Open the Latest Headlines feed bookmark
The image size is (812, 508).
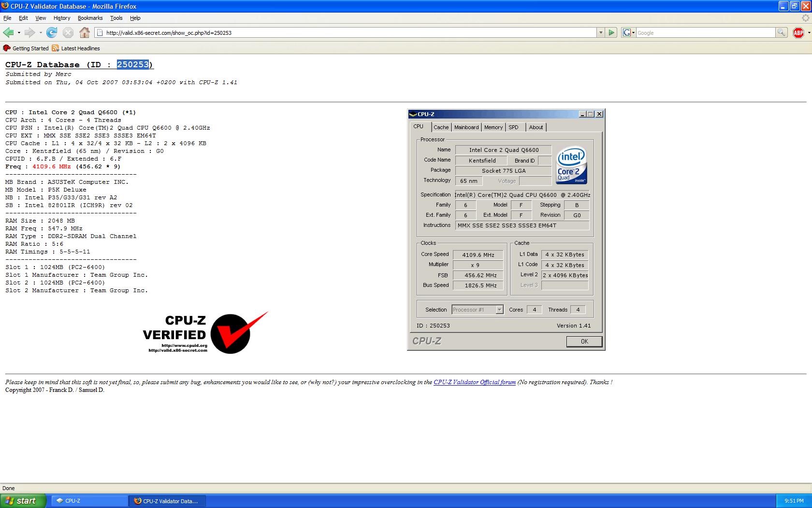76,48
